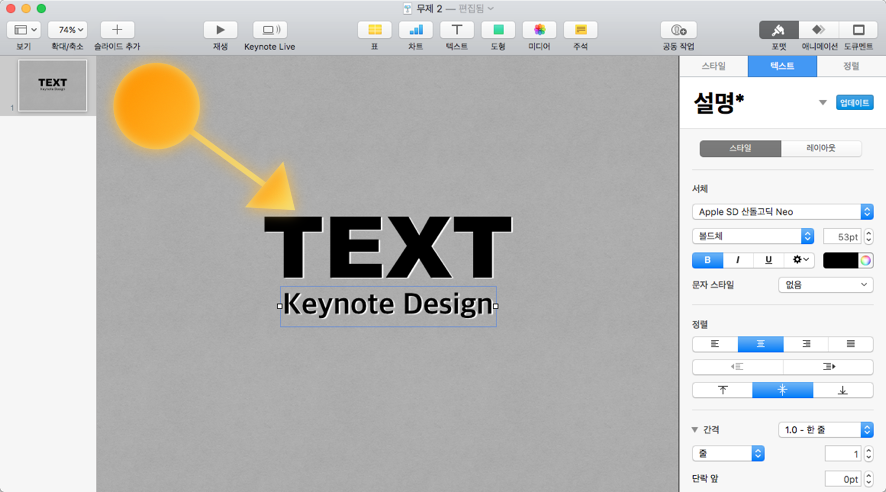This screenshot has height=492, width=886.
Task: Increase the text indent level
Action: 828,367
